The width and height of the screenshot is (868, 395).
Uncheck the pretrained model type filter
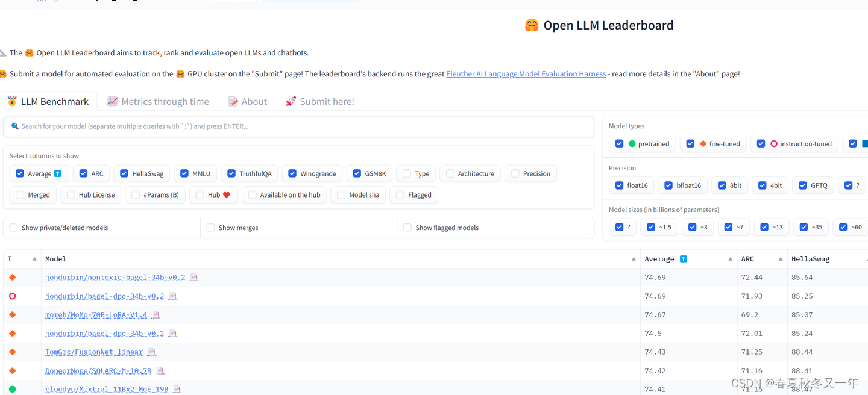(x=620, y=143)
